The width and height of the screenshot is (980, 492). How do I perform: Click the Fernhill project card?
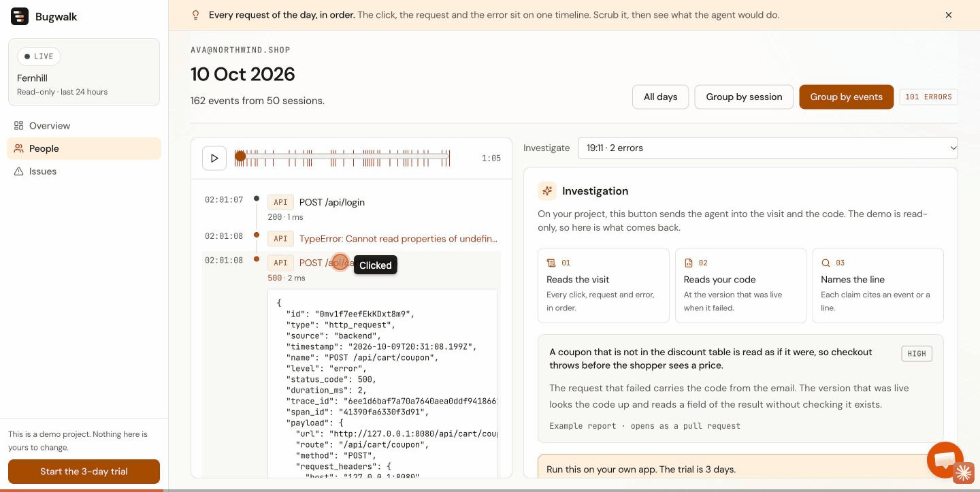click(x=84, y=72)
